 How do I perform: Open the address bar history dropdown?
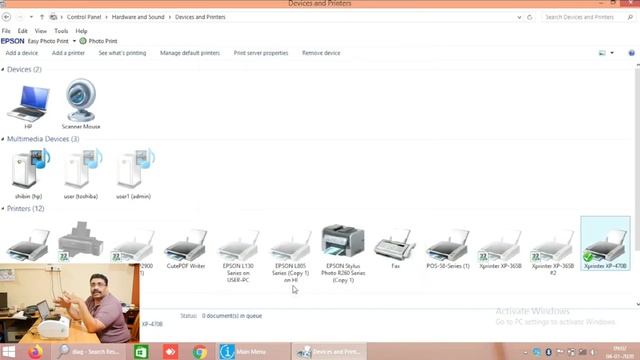click(x=519, y=17)
